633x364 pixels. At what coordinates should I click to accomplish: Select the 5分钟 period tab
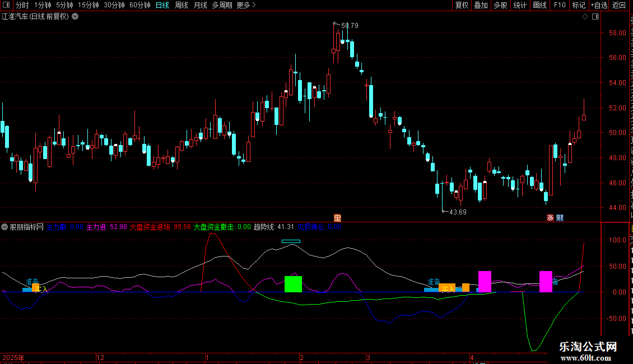(x=64, y=5)
